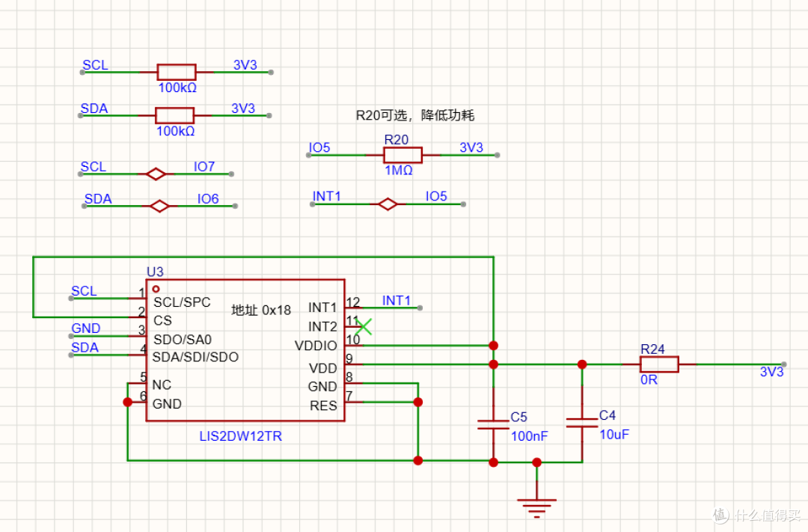808x532 pixels.
Task: Select the LIS2DW12TR part name
Action: point(241,436)
